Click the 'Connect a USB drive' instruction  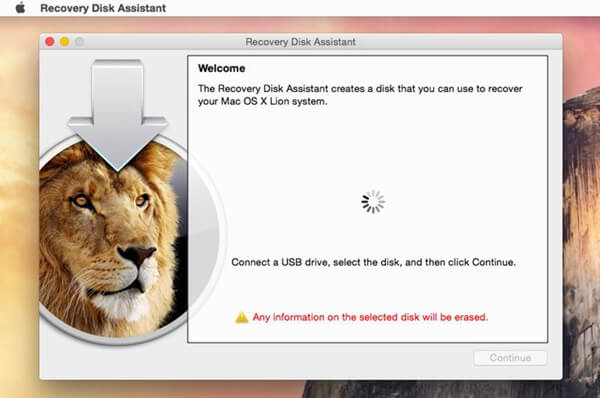[x=373, y=262]
